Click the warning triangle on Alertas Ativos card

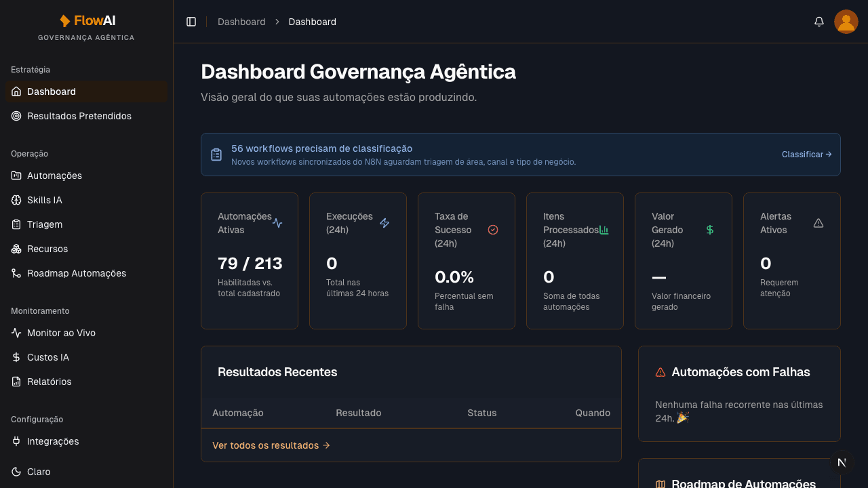tap(818, 223)
